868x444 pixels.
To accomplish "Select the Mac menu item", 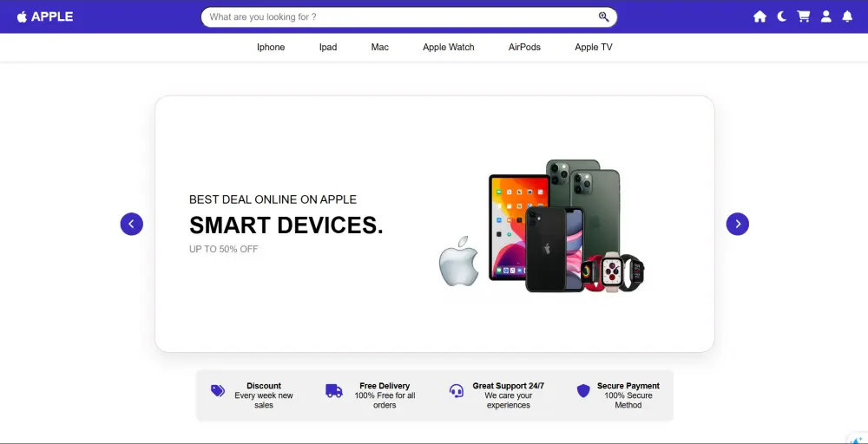I will pyautogui.click(x=380, y=47).
